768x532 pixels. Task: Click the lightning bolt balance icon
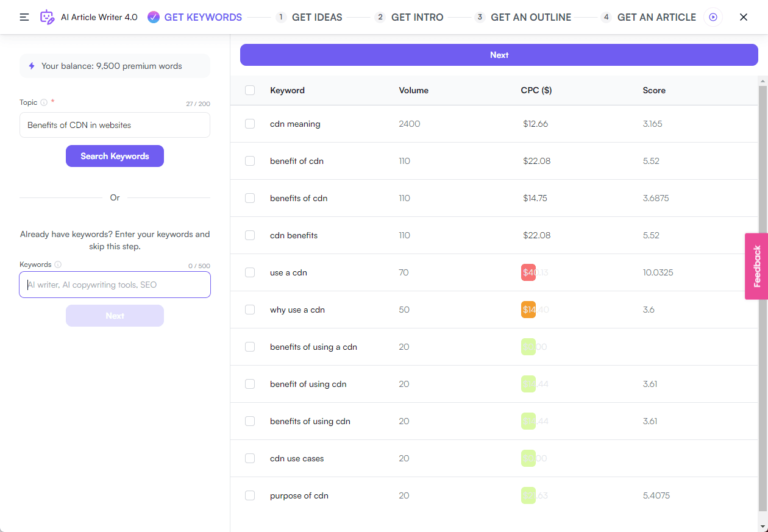tap(32, 66)
